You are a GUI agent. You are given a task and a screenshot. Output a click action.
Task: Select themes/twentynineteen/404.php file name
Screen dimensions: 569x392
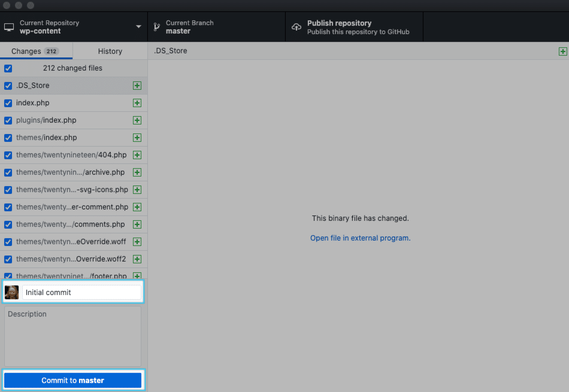(x=71, y=155)
